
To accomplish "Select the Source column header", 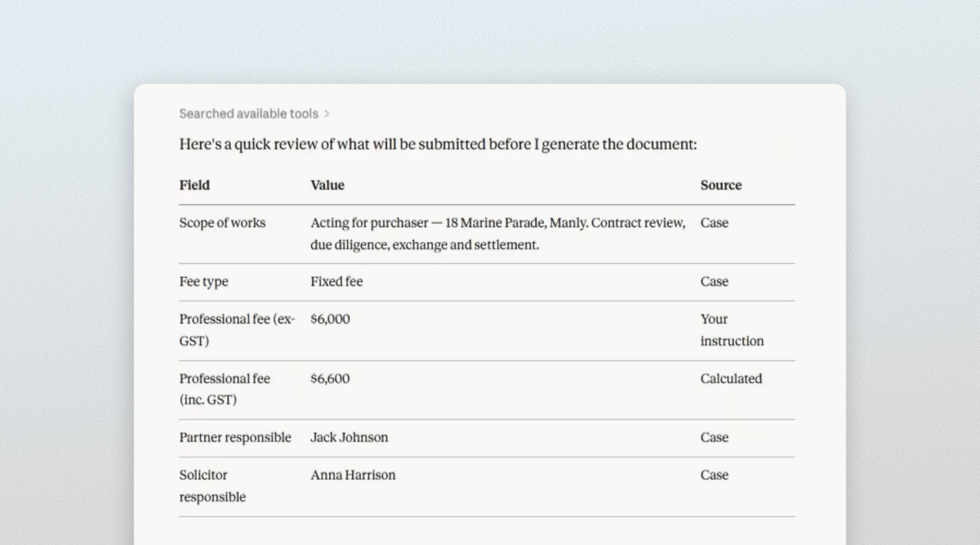I will 721,185.
